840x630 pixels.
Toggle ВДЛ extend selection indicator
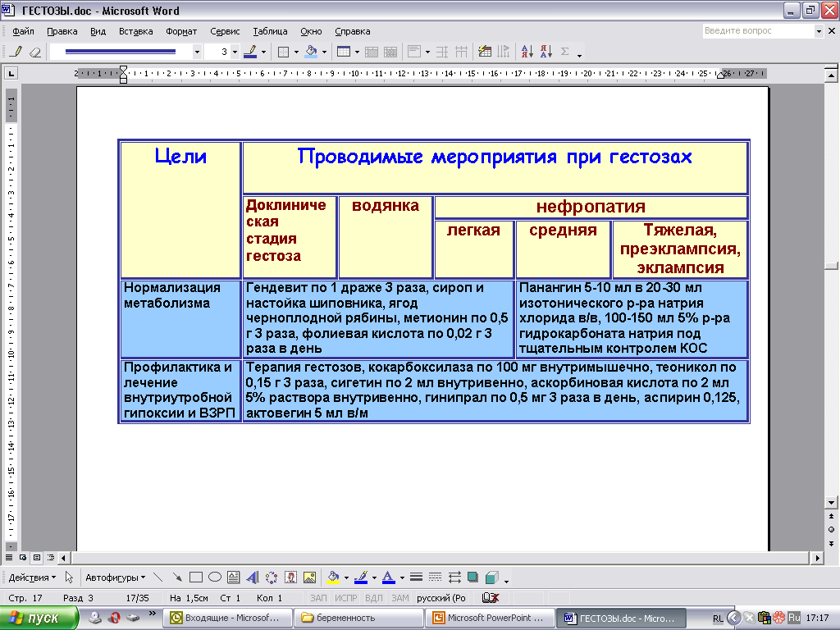374,598
